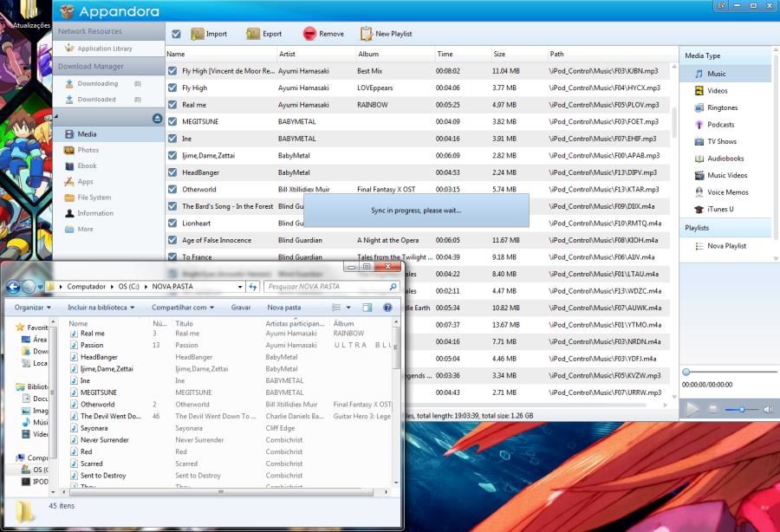Sort by Artist column header
The image size is (780, 532).
pyautogui.click(x=315, y=55)
